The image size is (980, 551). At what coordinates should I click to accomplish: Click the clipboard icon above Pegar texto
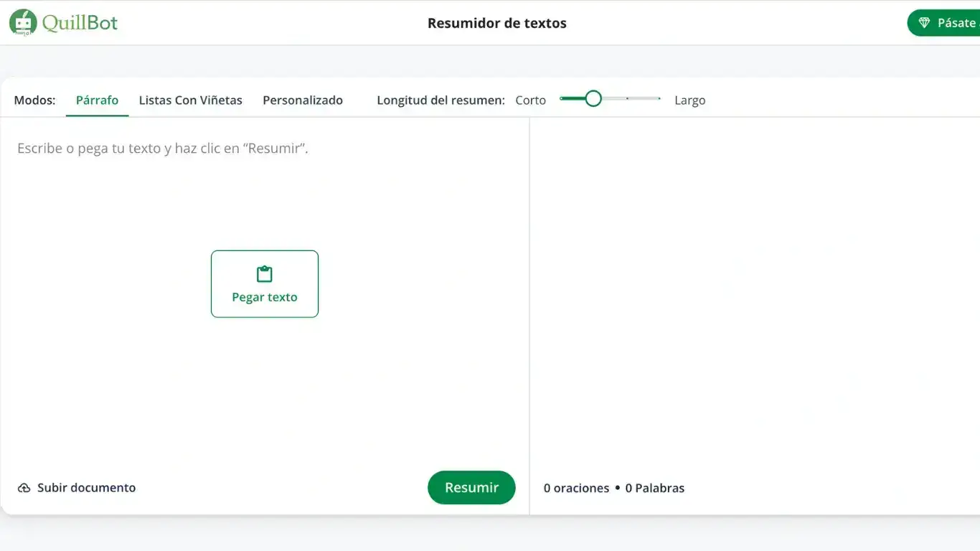[x=264, y=273]
